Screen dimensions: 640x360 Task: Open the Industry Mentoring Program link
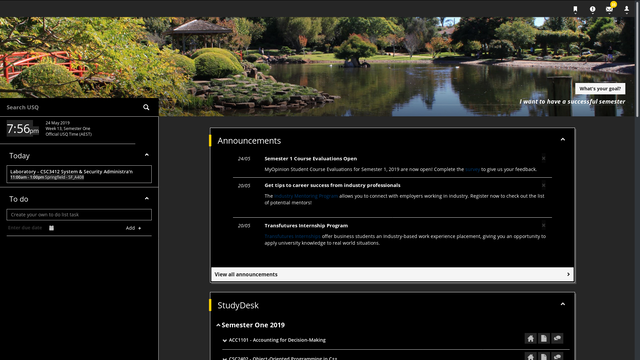[306, 196]
